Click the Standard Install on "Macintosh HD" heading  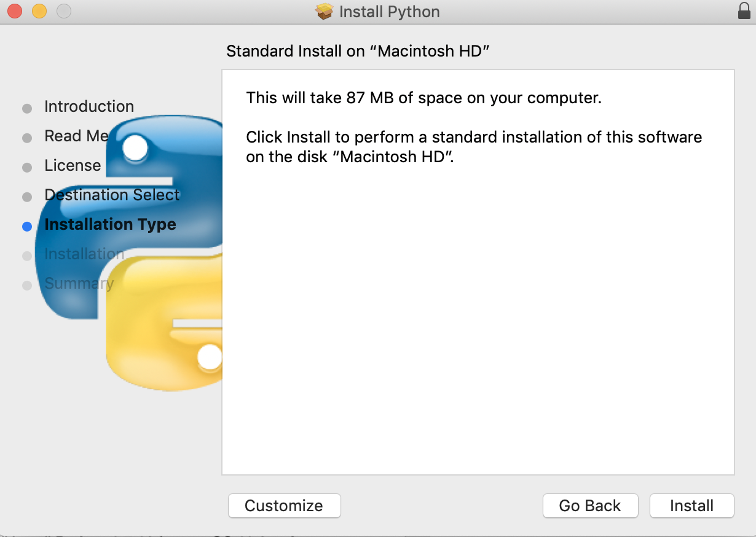pos(357,51)
